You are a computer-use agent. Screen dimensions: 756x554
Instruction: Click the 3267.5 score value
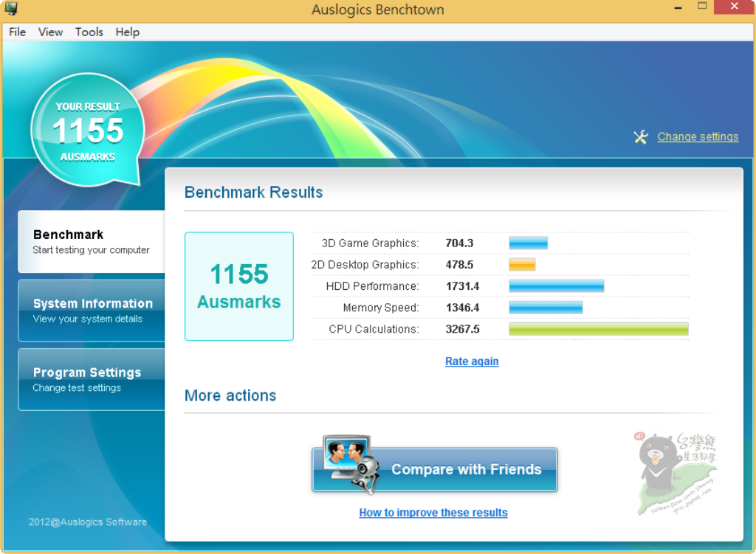462,329
